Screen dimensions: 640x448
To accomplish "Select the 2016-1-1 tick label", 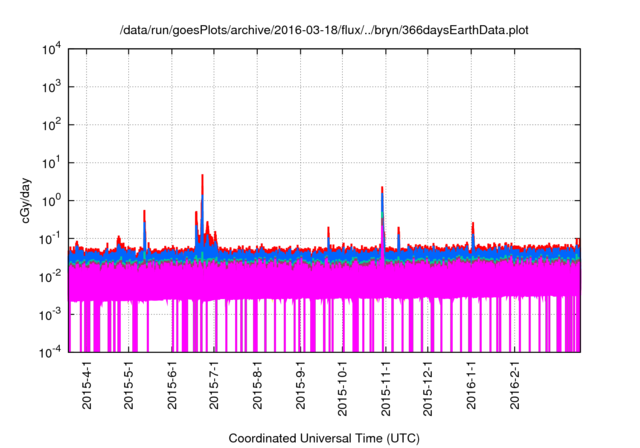I will click(472, 387).
